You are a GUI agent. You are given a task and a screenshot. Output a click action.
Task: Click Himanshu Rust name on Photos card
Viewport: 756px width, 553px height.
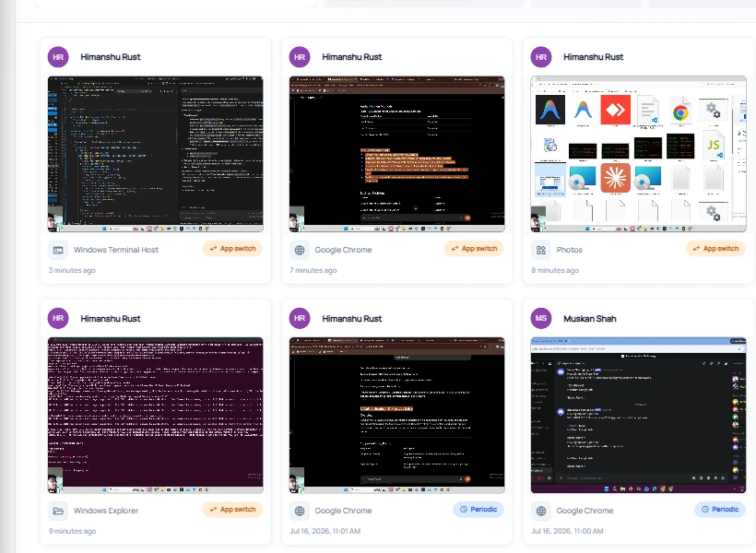coord(594,57)
